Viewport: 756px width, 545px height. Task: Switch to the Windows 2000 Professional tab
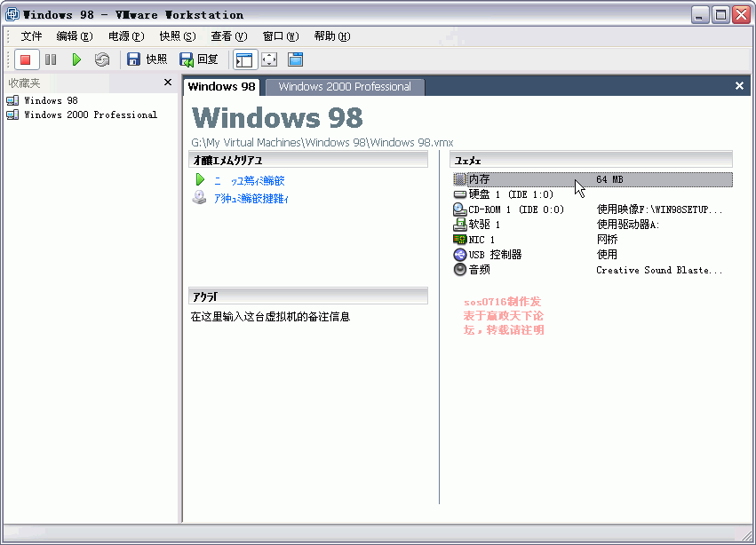tap(345, 87)
